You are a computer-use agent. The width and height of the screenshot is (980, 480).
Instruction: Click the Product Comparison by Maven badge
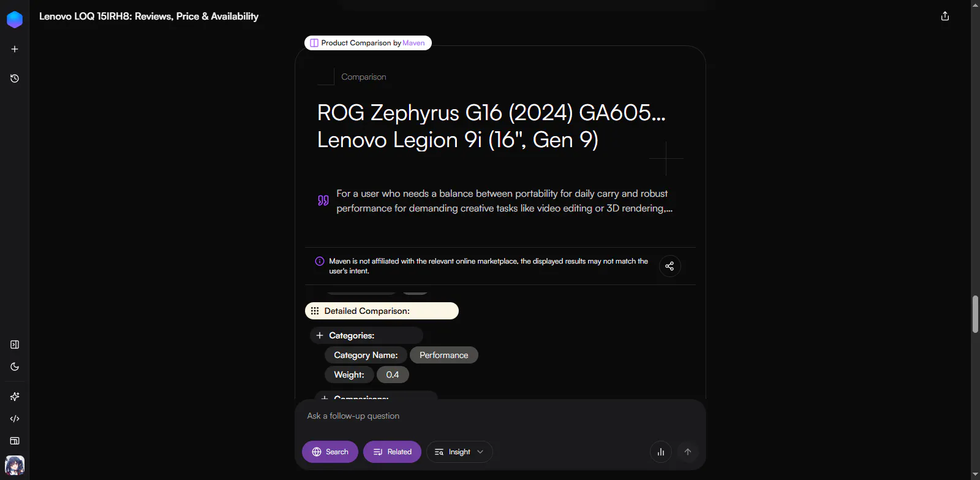(368, 43)
